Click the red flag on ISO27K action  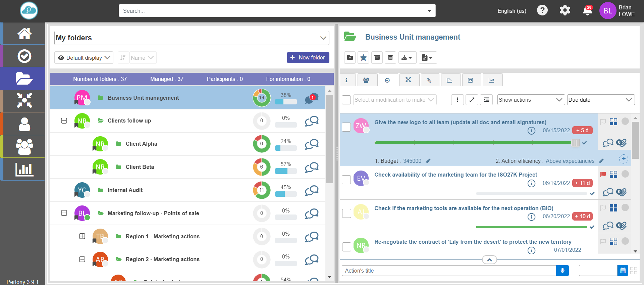[603, 174]
